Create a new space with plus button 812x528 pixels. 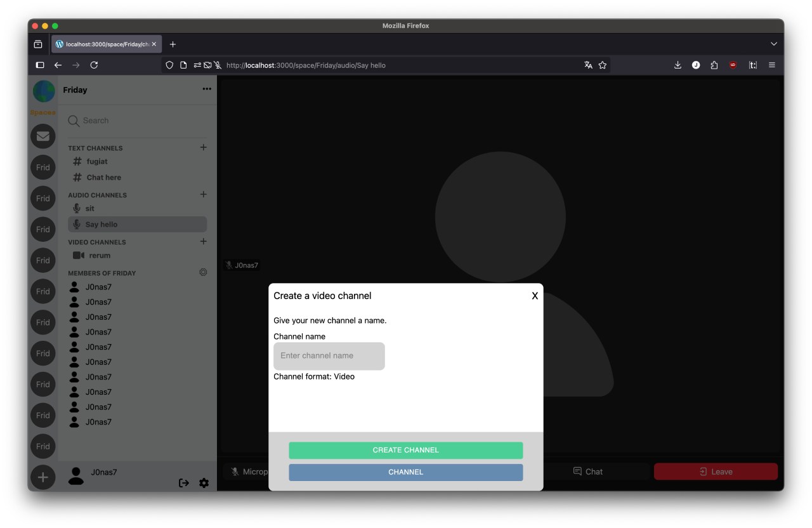43,477
